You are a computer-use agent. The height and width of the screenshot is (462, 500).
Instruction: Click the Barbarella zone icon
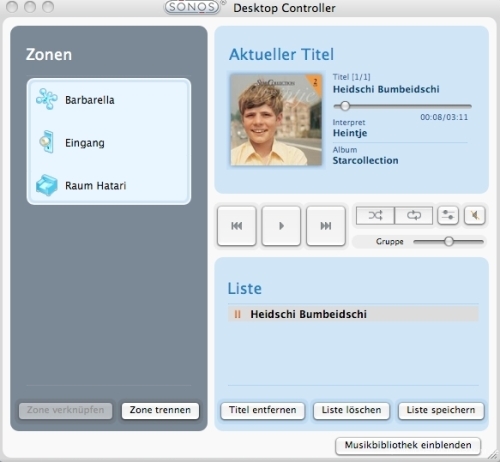tap(46, 99)
